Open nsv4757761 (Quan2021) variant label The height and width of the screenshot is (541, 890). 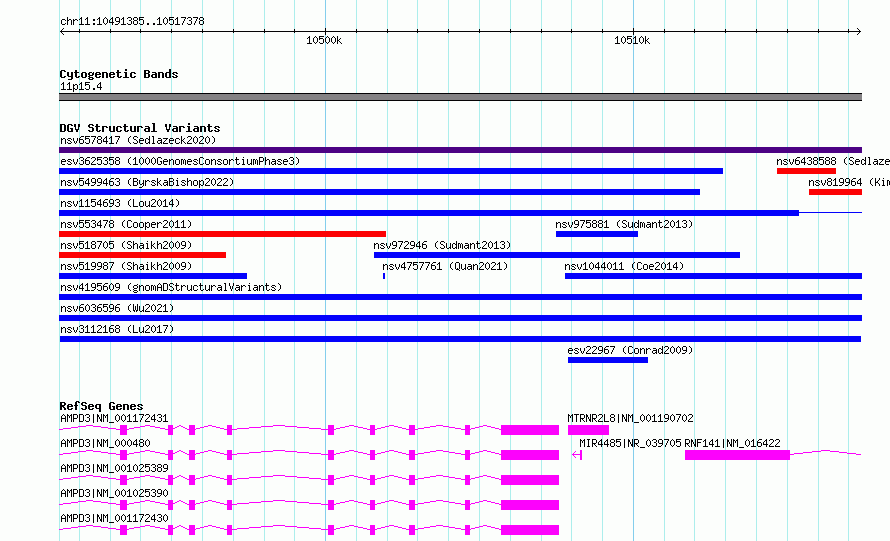445,266
